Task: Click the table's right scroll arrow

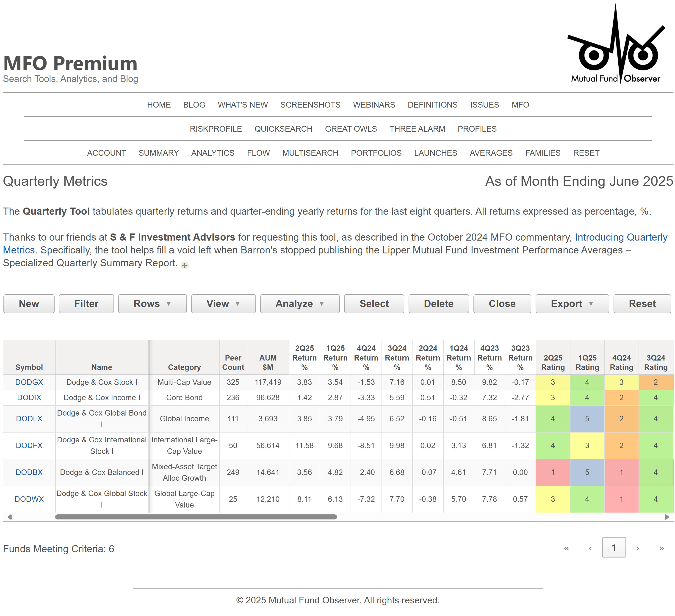Action: click(x=667, y=517)
